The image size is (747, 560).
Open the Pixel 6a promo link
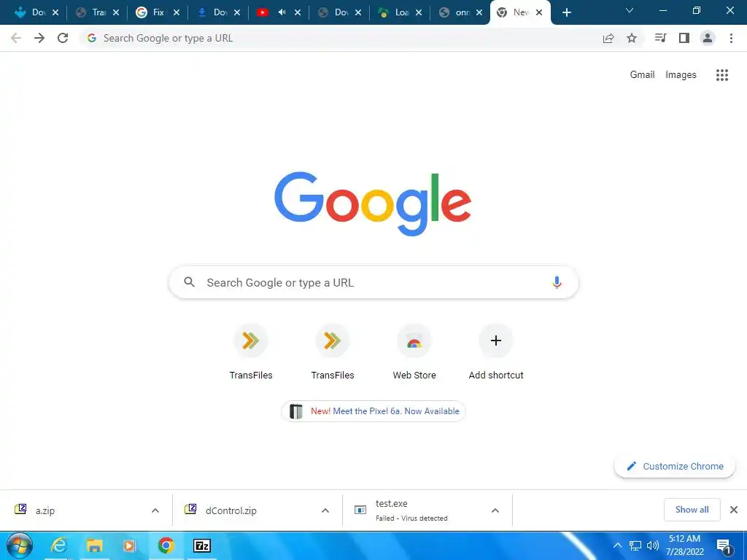(x=373, y=411)
